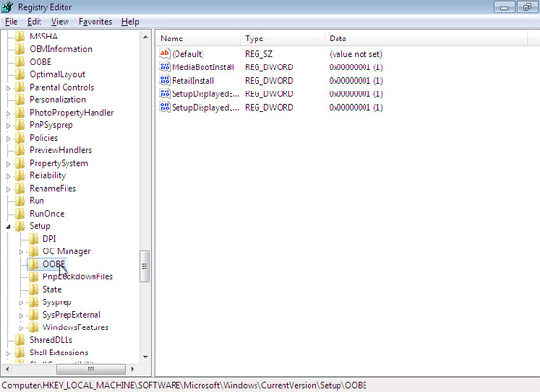Screen dimensions: 540x392
Task: Click the RunOnce folder icon
Action: pos(20,214)
